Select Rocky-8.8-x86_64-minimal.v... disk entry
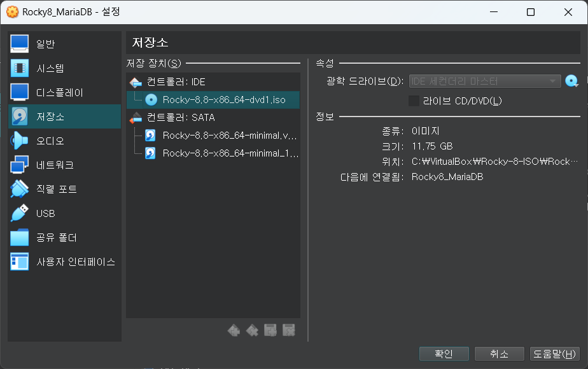The height and width of the screenshot is (369, 588). tap(213, 136)
